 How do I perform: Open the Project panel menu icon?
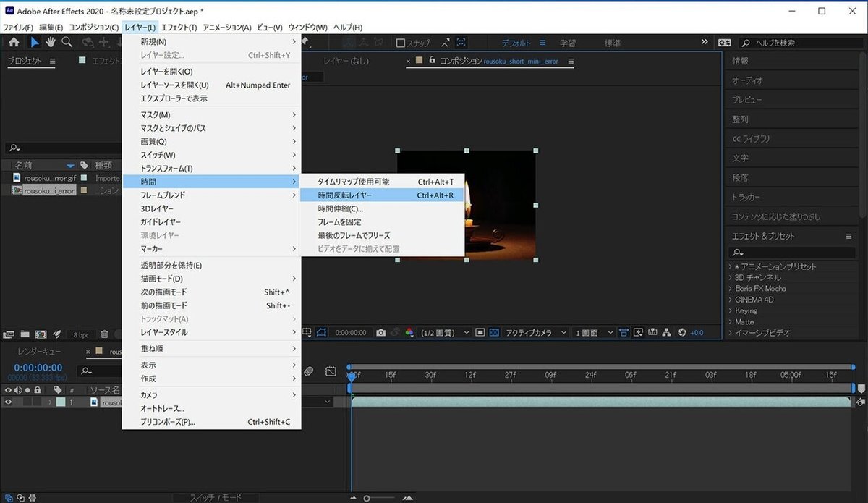point(52,62)
